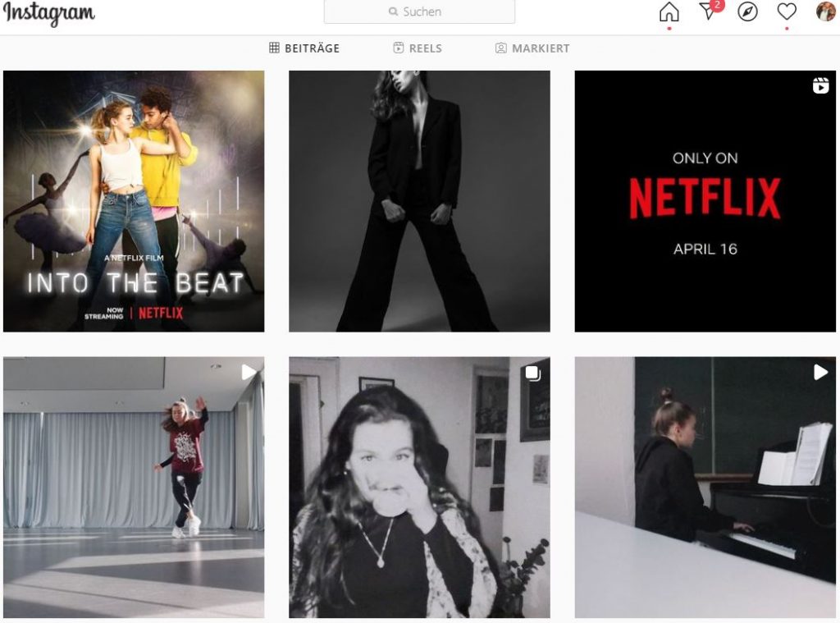Viewport: 840px width, 623px height.
Task: Click the unread badge on the messages icon
Action: [x=717, y=6]
